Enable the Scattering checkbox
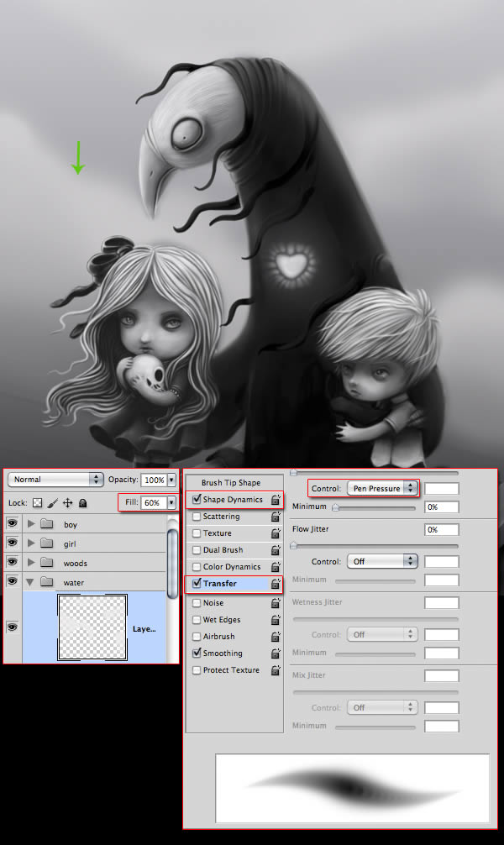Viewport: 504px width, 845px height. coord(197,517)
